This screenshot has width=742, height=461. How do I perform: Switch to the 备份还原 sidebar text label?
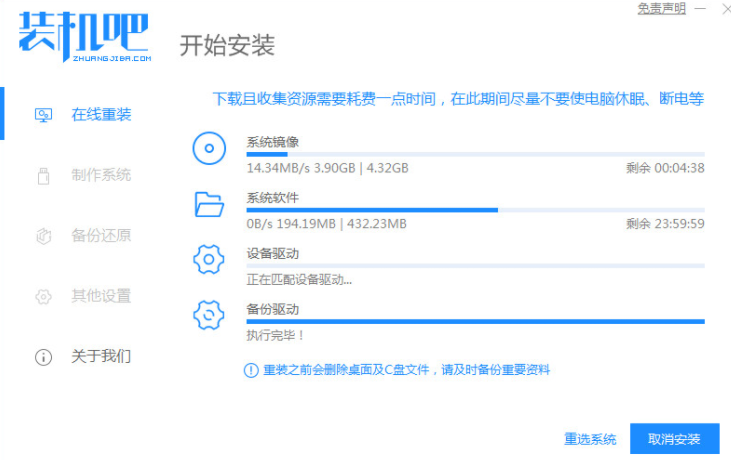tap(101, 237)
